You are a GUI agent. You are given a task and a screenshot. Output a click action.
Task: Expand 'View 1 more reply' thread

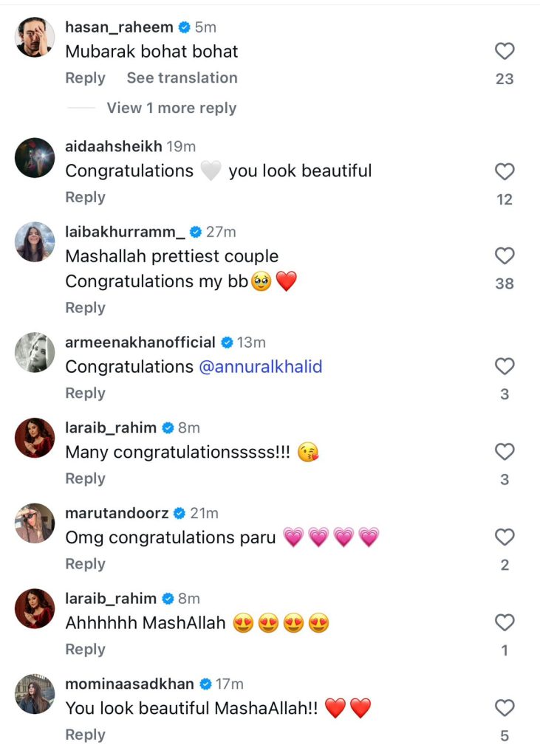(171, 108)
